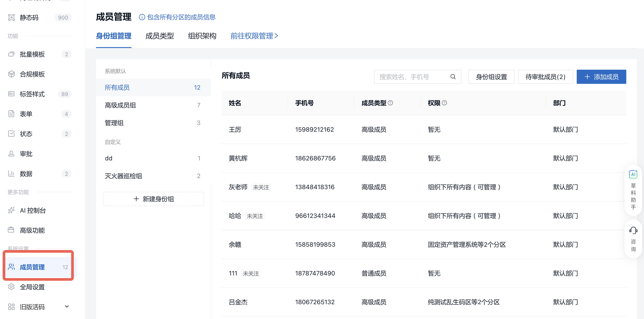Viewport: 644px width, 319px height.
Task: Click the 状态 checkmark icon
Action: (x=11, y=133)
